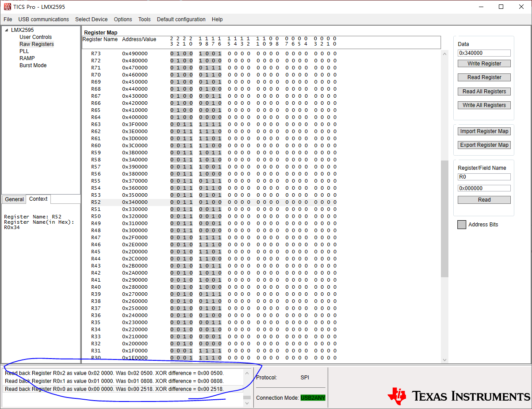
Task: Click Import Register Map button
Action: point(484,131)
